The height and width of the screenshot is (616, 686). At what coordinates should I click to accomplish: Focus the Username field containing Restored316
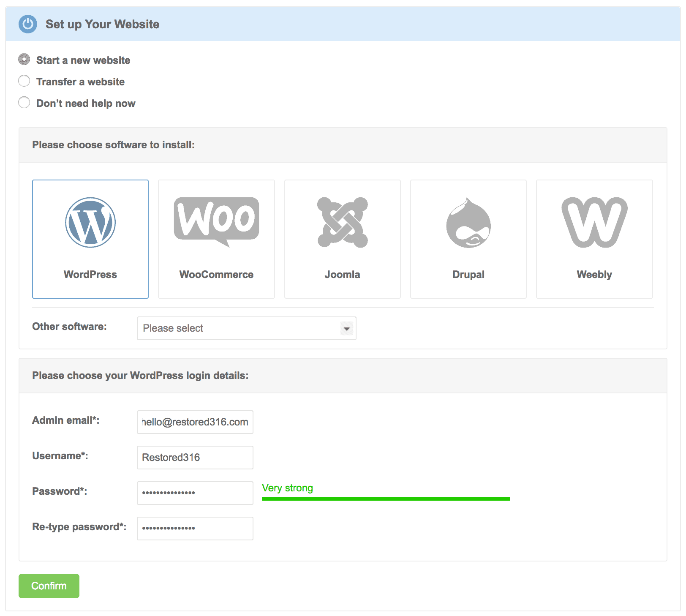click(x=195, y=458)
